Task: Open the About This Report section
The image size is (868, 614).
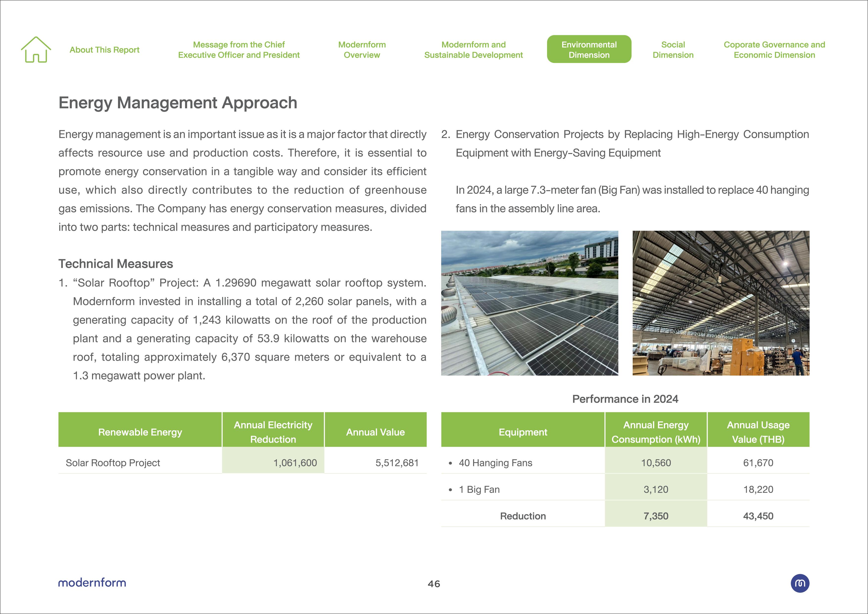Action: 104,50
